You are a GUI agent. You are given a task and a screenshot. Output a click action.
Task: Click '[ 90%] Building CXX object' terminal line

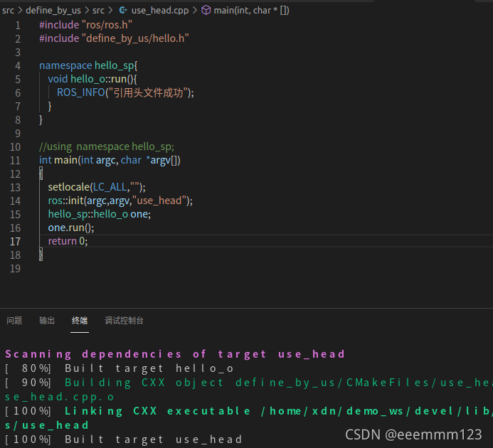(x=248, y=383)
